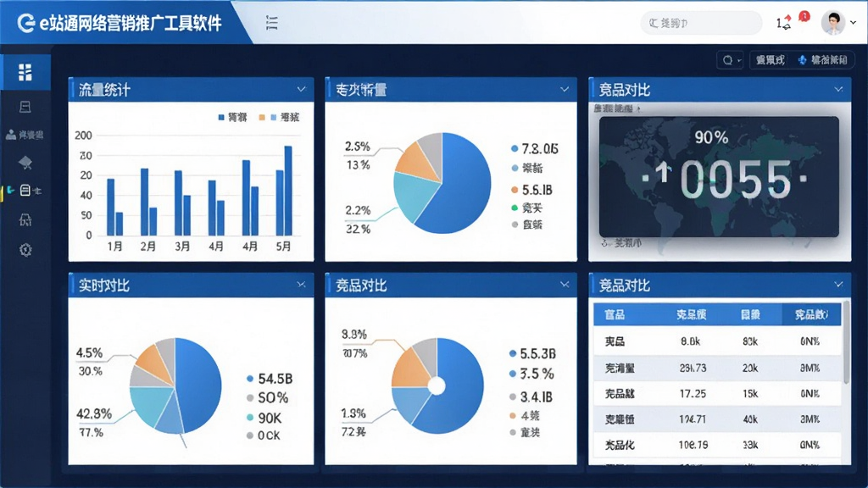
Task: Collapse the 流量统计 panel using its chevron
Action: pyautogui.click(x=301, y=89)
